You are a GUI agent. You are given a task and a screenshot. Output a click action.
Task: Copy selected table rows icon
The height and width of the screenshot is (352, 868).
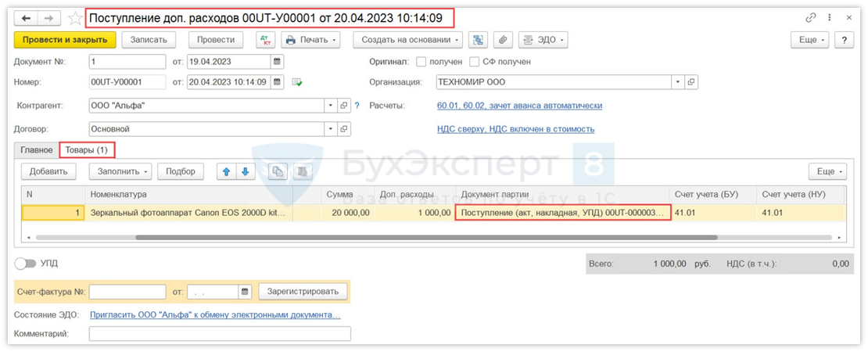(278, 171)
